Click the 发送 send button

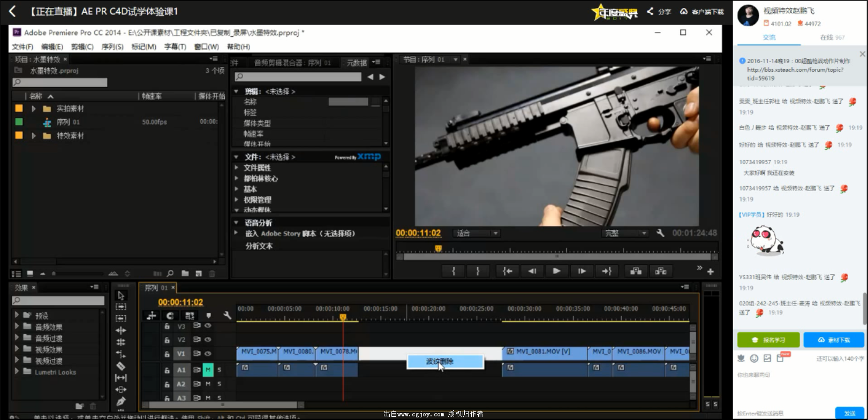pos(849,413)
